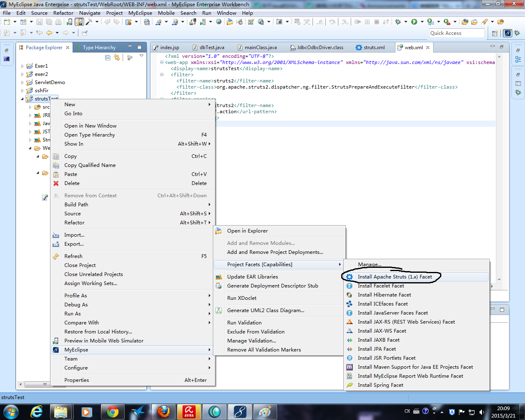Open dropdown next to Run button
The height and width of the screenshot is (420, 525).
422,22
